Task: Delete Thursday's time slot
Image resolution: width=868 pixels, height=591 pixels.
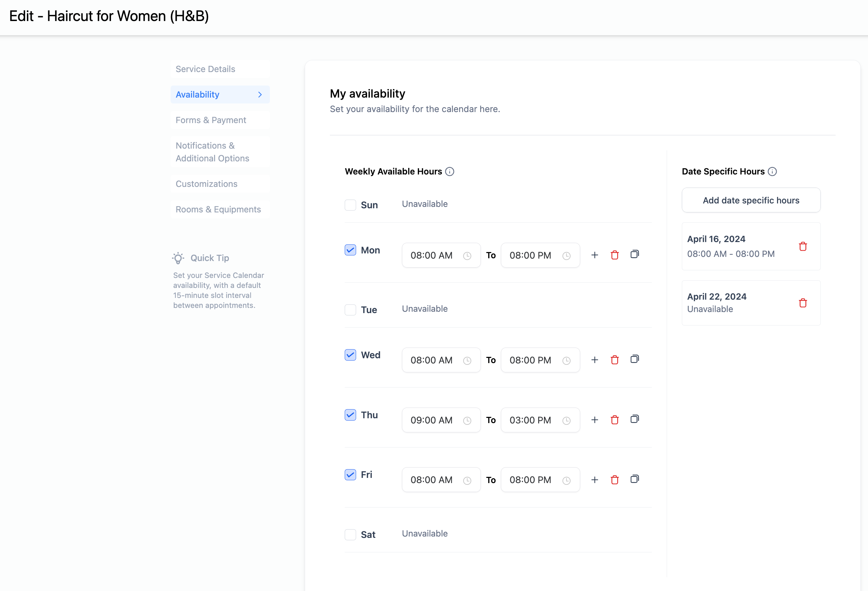Action: [x=614, y=420]
